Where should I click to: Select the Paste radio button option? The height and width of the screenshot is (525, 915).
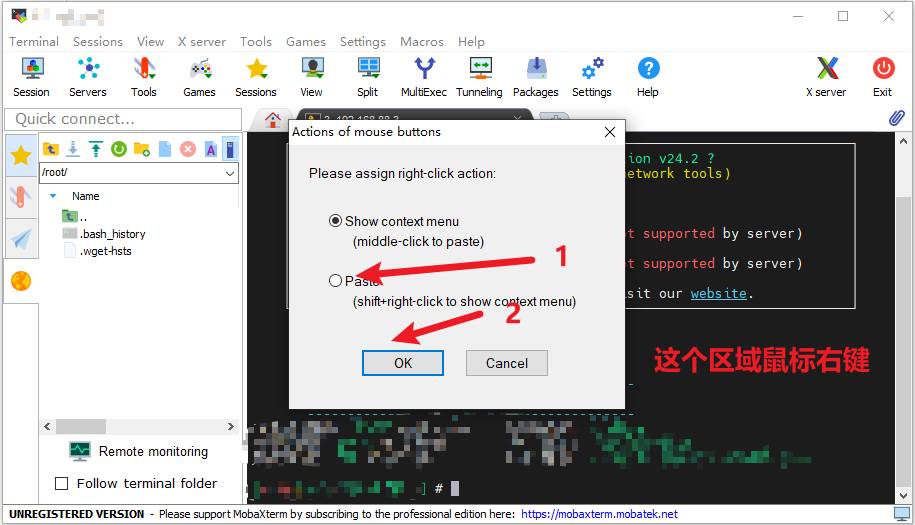(x=335, y=281)
